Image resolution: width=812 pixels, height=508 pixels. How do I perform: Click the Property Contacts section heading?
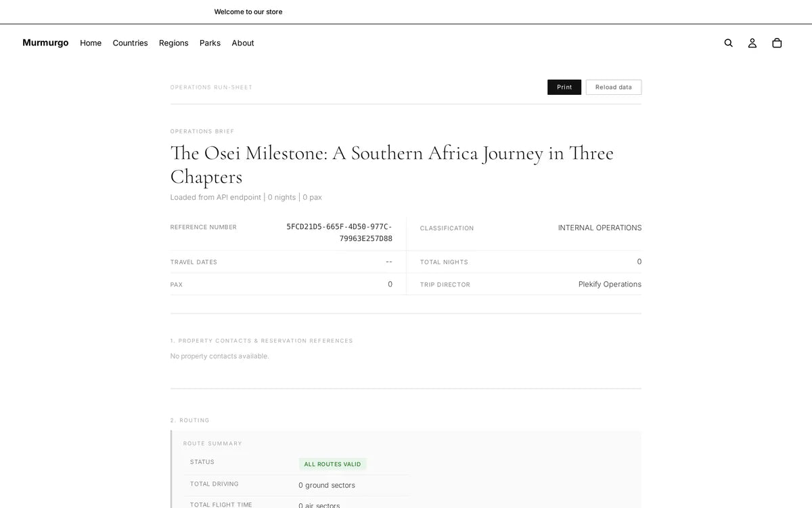[262, 341]
